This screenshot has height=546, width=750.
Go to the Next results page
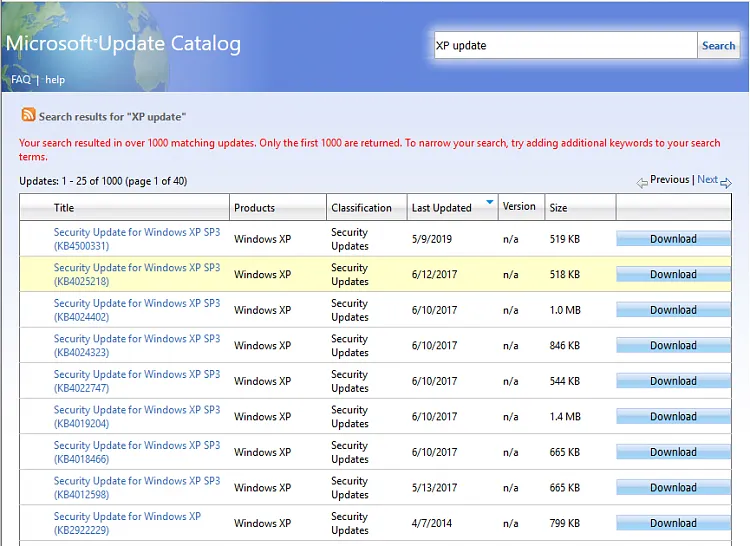pos(707,179)
